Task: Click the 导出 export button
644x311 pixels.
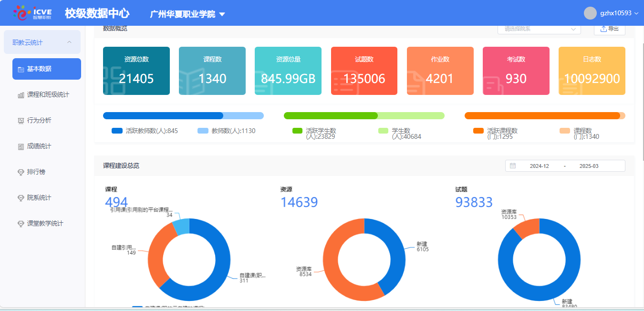Action: [x=609, y=29]
